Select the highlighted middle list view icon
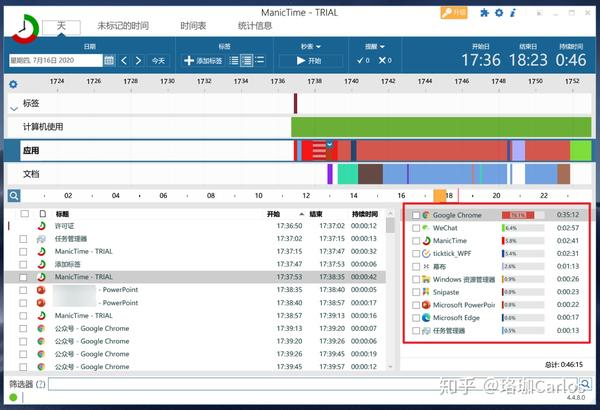This screenshot has width=600, height=410. pos(247,60)
